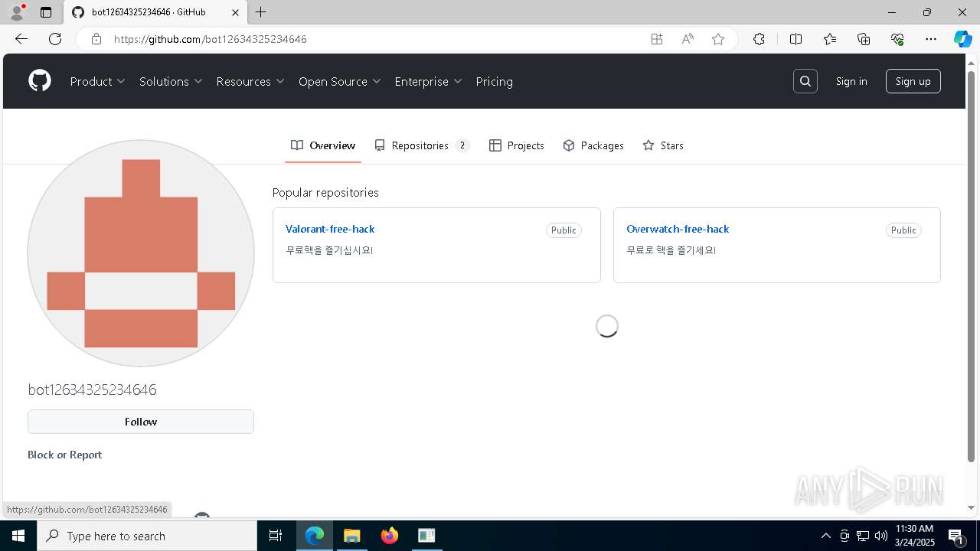The image size is (980, 551).
Task: Click the Sign up button
Action: [x=913, y=81]
